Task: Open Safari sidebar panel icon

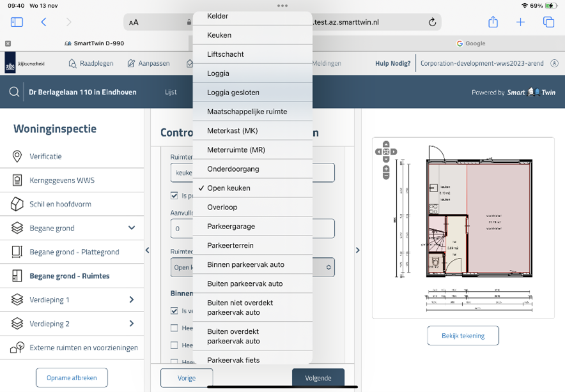Action: tap(17, 22)
